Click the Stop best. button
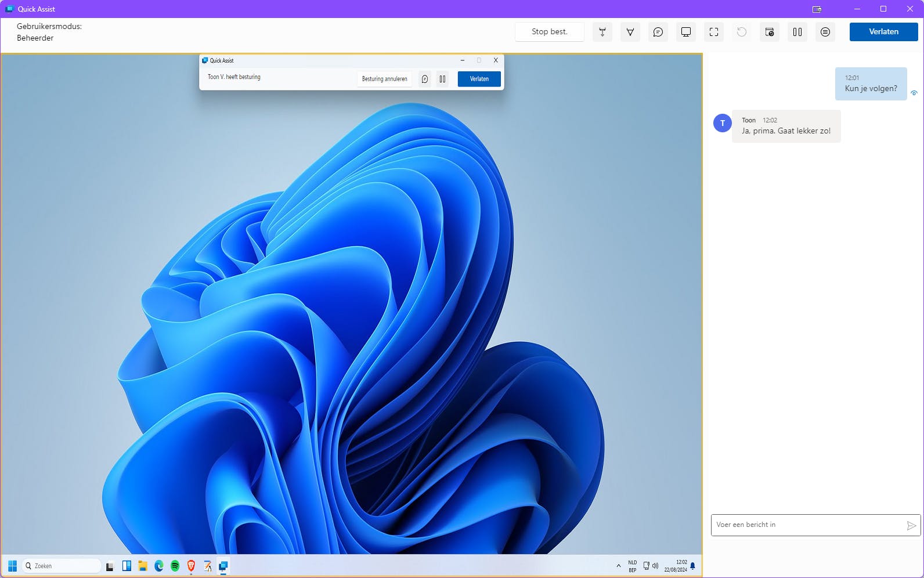 [x=549, y=32]
